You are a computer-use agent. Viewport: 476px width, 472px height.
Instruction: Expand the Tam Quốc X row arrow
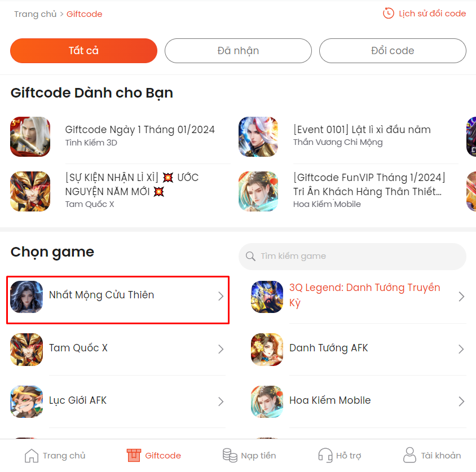(221, 349)
